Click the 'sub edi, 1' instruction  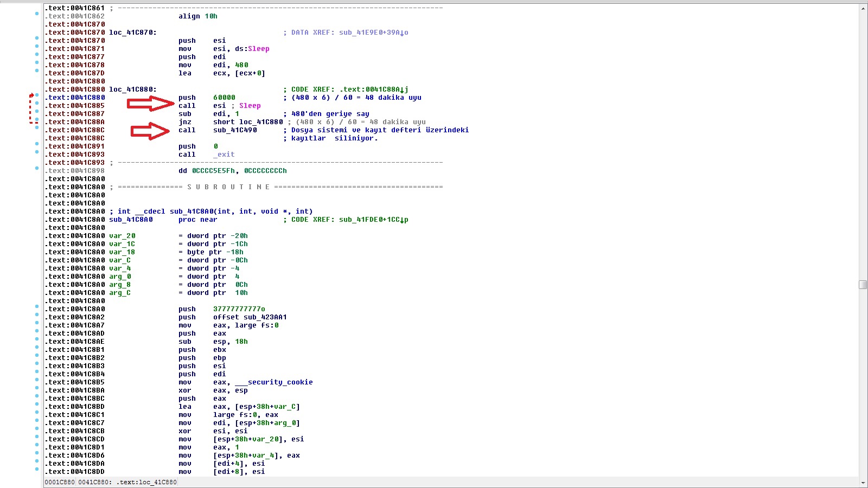pyautogui.click(x=209, y=114)
